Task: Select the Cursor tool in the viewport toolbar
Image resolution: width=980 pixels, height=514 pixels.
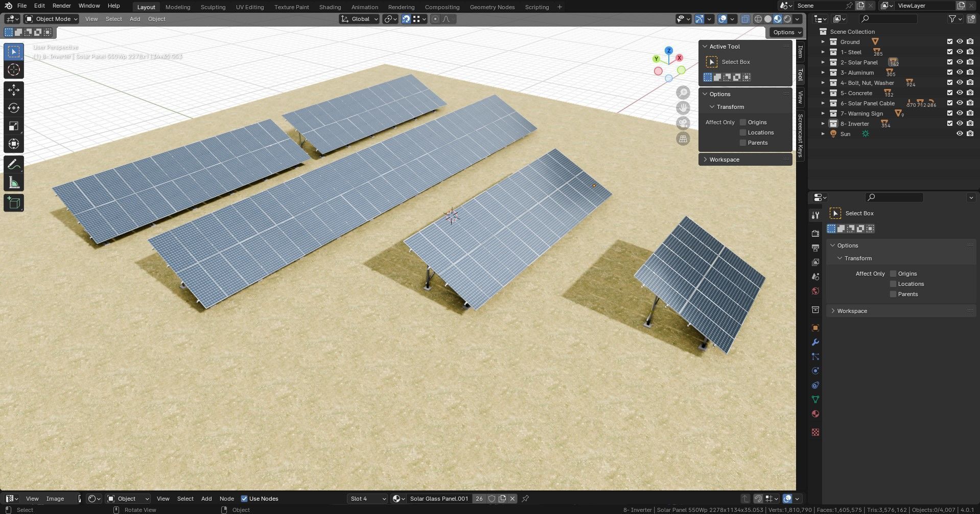Action: point(14,70)
